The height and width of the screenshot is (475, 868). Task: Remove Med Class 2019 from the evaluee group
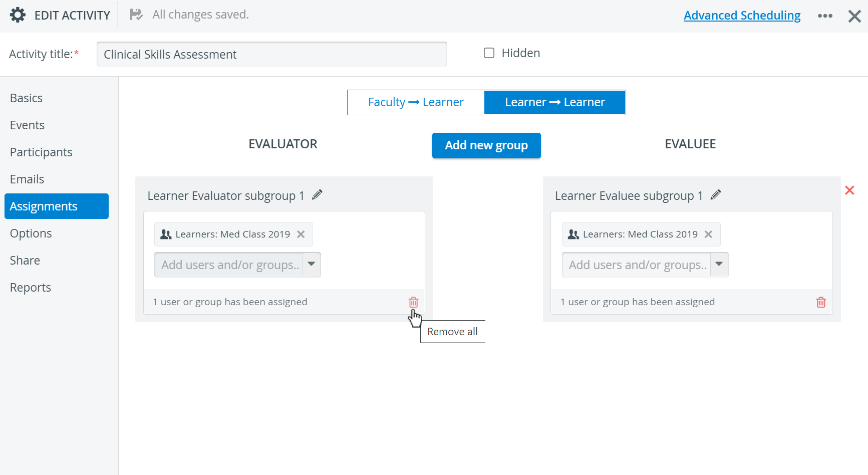(x=708, y=234)
